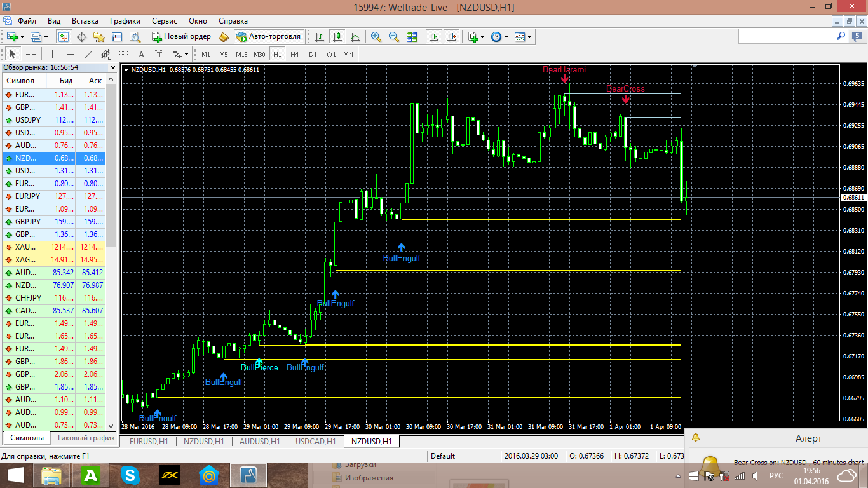Toggle the Авто-торговля button
The height and width of the screenshot is (488, 868).
(x=269, y=37)
